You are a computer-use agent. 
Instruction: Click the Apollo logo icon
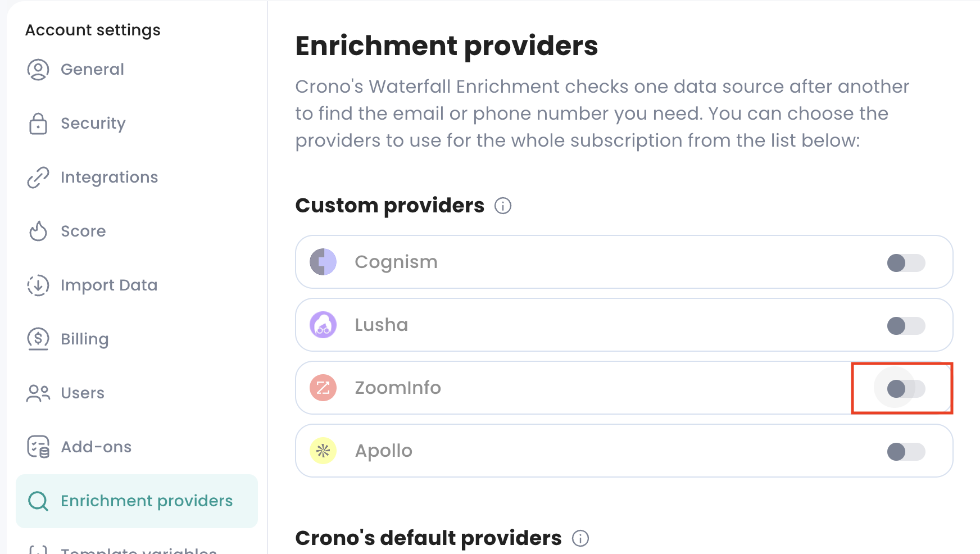(x=323, y=451)
